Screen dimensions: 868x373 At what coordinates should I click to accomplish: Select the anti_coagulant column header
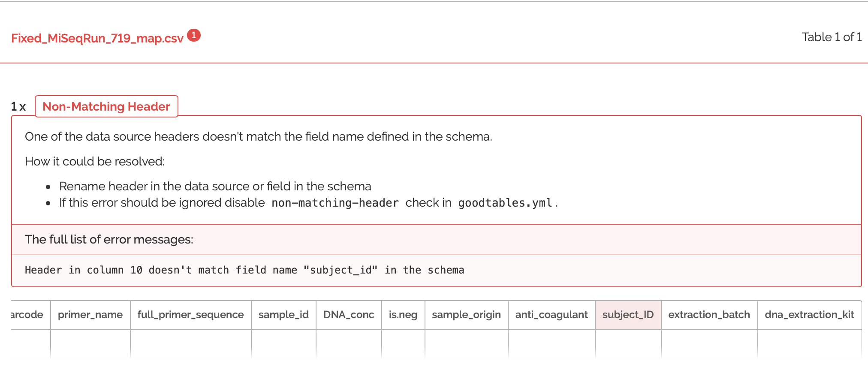tap(552, 315)
